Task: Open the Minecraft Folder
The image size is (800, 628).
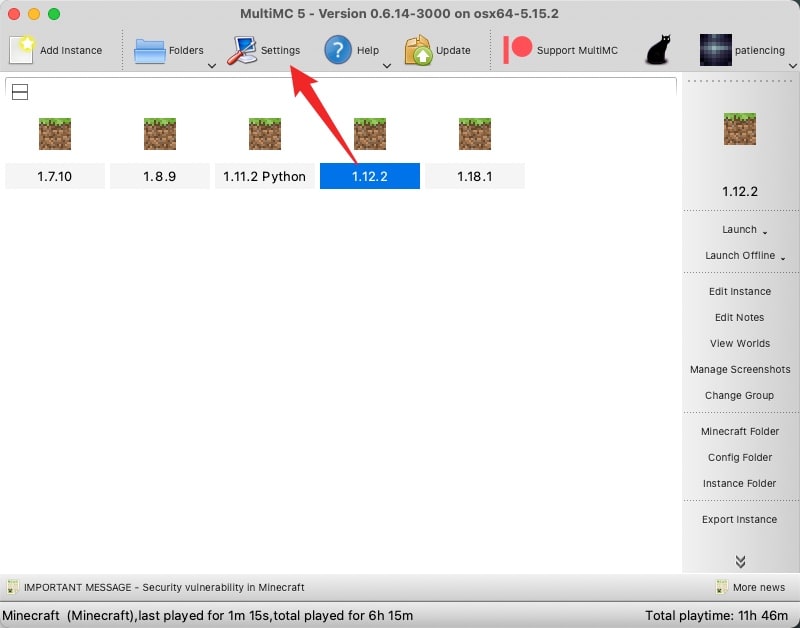Action: tap(740, 432)
